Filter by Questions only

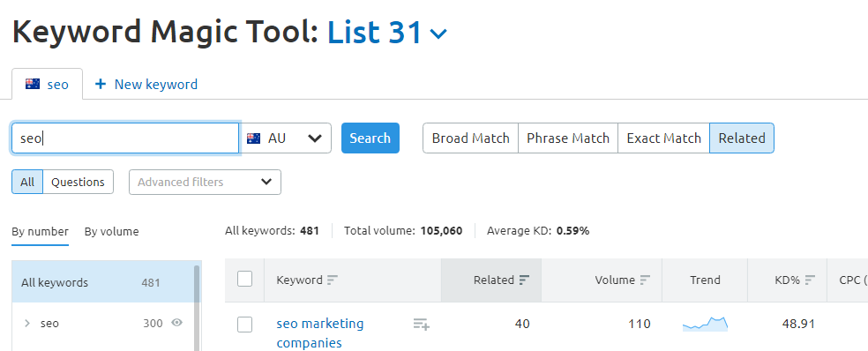(x=78, y=183)
